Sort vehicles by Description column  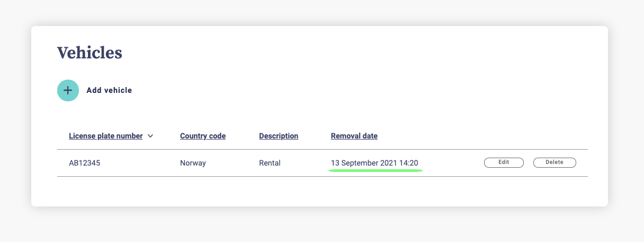279,136
